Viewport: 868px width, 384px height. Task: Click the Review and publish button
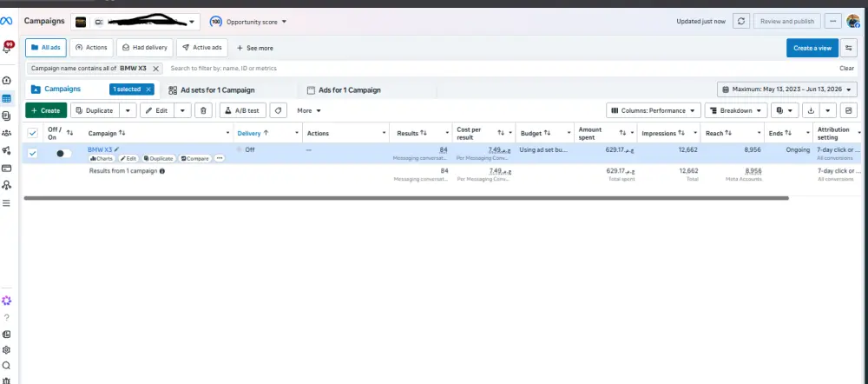tap(786, 21)
